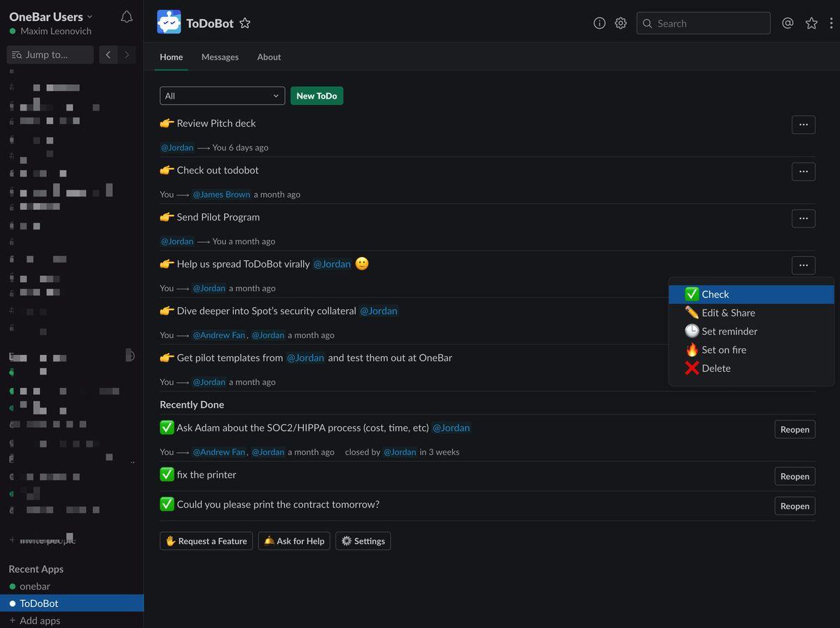Open Add apps in the sidebar

point(40,620)
